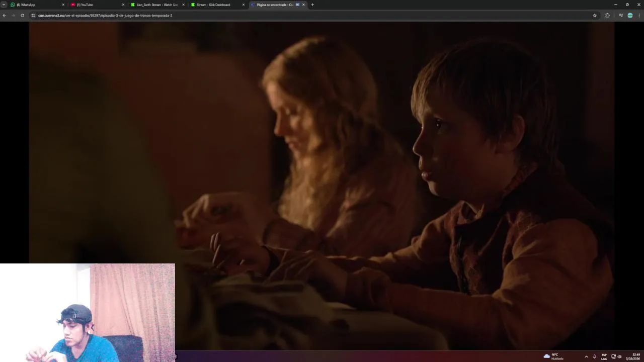Viewport: 644px width, 362px height.
Task: Click the Game of Thrones video player
Action: coord(321,186)
